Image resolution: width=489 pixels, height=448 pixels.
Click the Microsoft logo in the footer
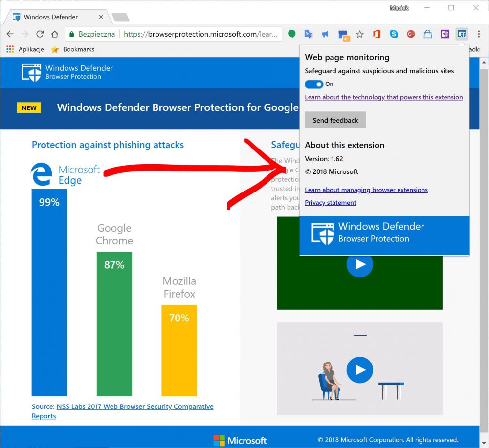pos(240,440)
